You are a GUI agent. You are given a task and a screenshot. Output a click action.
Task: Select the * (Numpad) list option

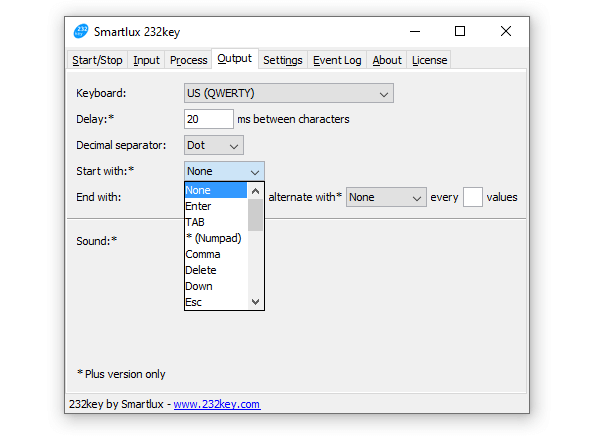click(x=212, y=238)
